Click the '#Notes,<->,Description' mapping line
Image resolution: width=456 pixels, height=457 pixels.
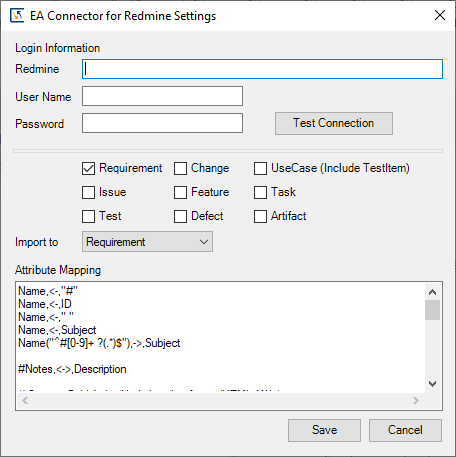tap(72, 369)
